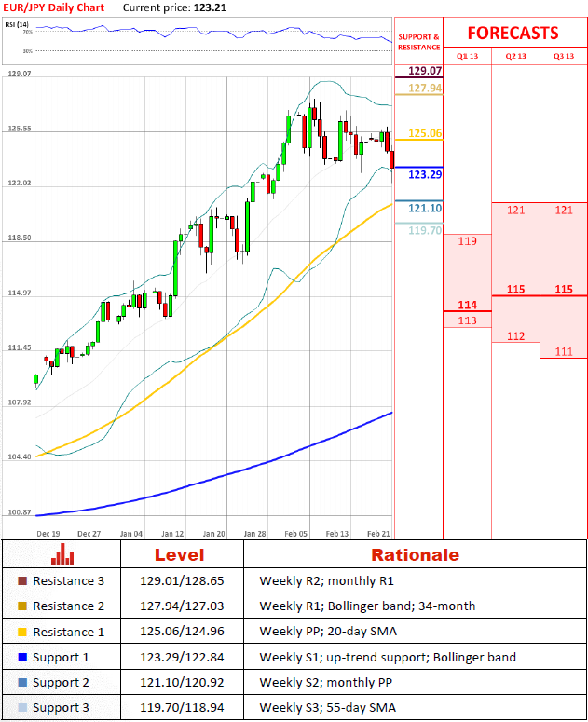
Task: Click the Support 1 blue color square
Action: (22, 657)
